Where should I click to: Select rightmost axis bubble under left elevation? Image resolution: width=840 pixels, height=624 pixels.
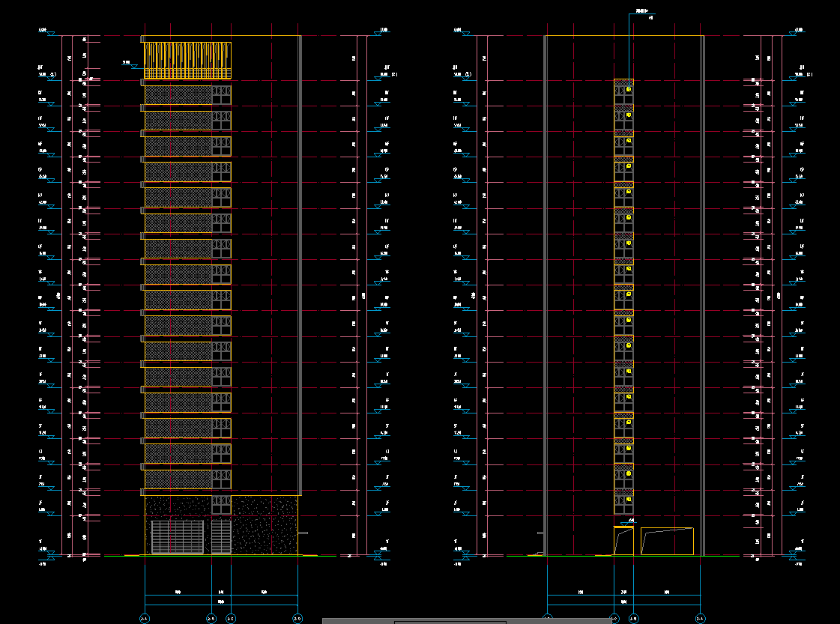297,619
